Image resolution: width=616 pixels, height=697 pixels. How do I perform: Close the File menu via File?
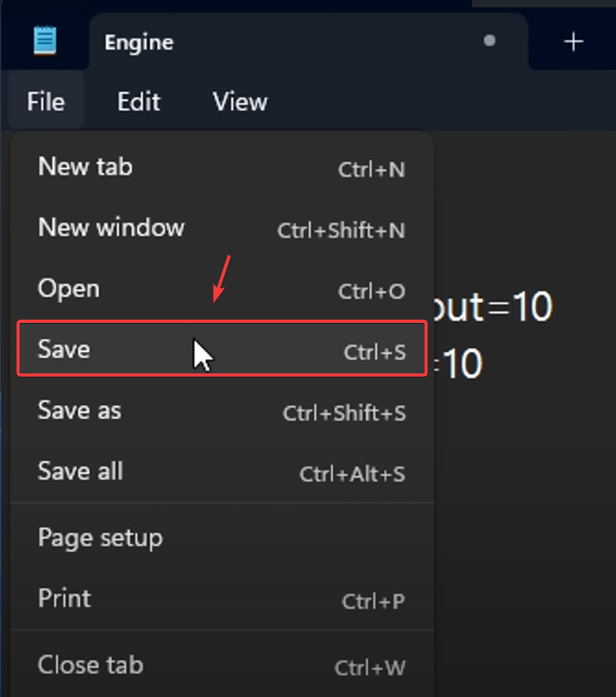click(x=46, y=102)
